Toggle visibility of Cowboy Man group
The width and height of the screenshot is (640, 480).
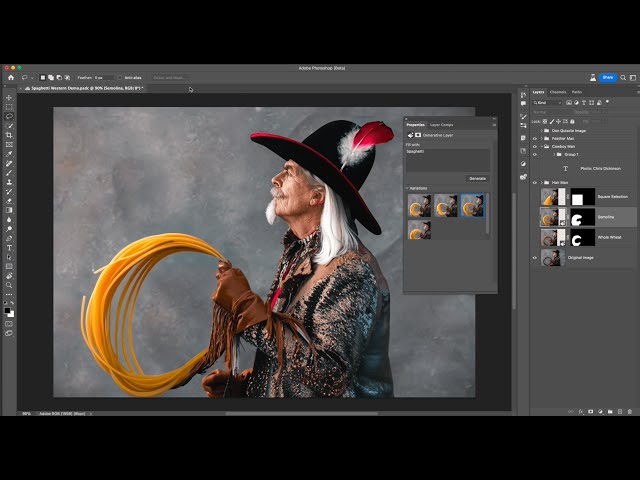pos(535,147)
